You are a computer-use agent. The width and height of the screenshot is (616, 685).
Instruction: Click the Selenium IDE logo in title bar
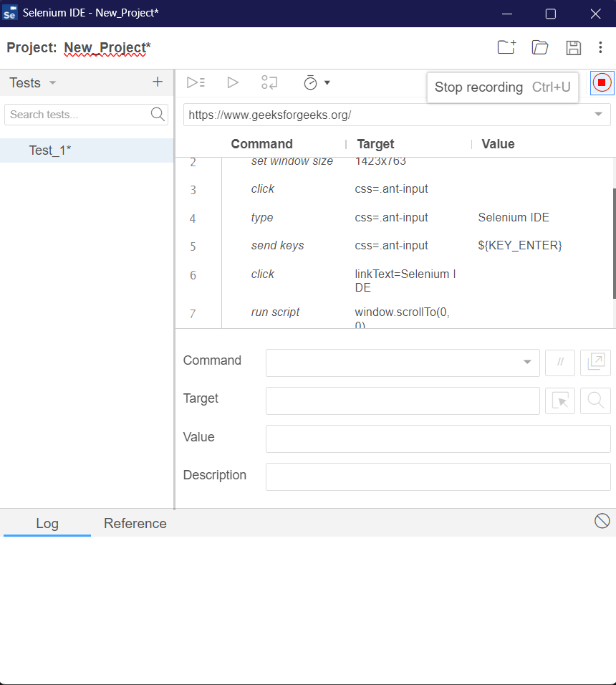pyautogui.click(x=9, y=13)
